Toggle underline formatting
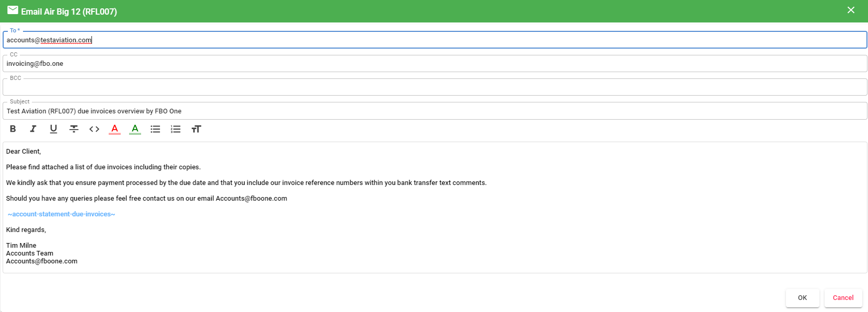 click(53, 129)
